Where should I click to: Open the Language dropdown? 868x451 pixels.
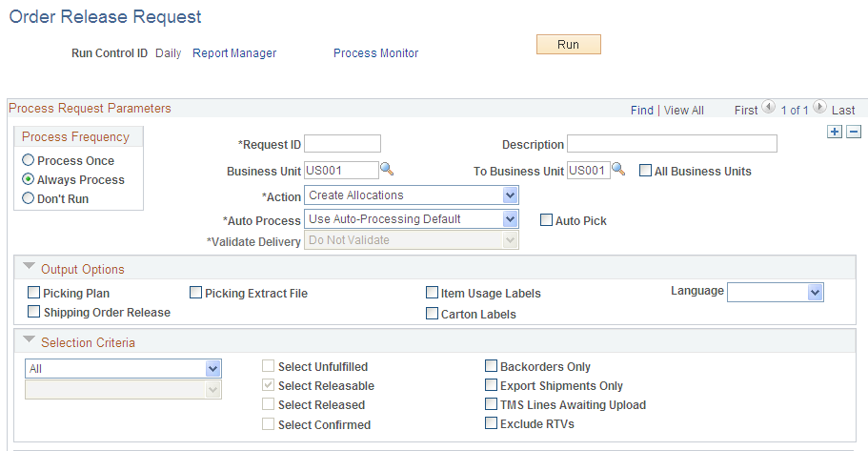(775, 292)
